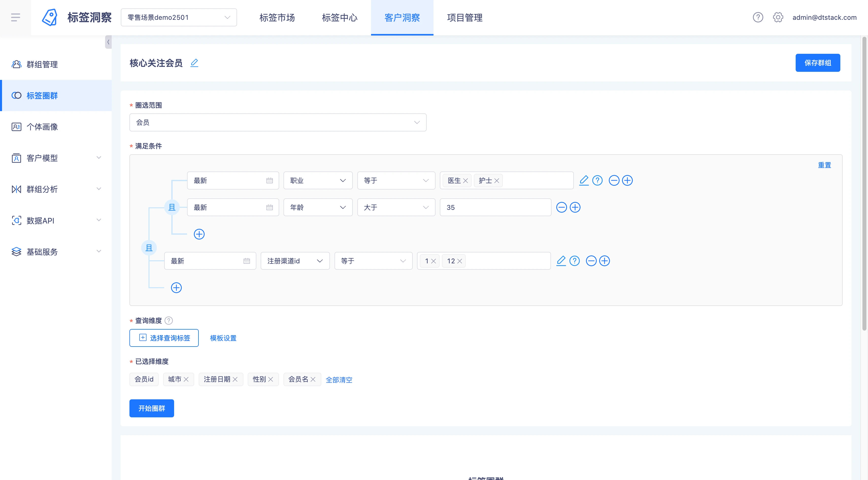Open the 年龄 tag dropdown
868x480 pixels.
click(318, 207)
